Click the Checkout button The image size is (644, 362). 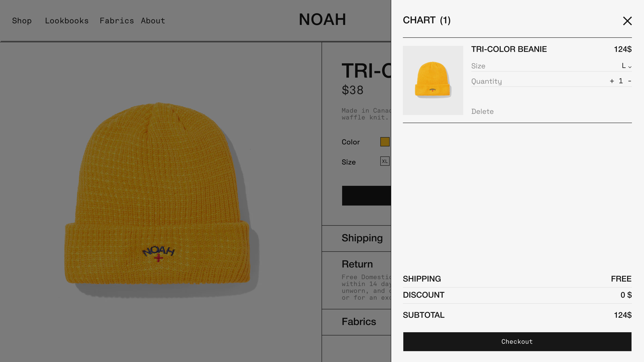coord(517,342)
